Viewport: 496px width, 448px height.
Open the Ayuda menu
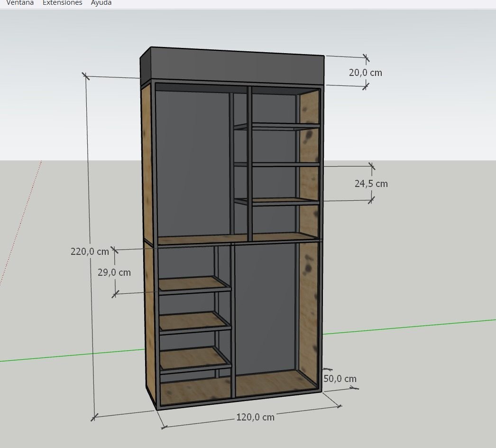(101, 3)
